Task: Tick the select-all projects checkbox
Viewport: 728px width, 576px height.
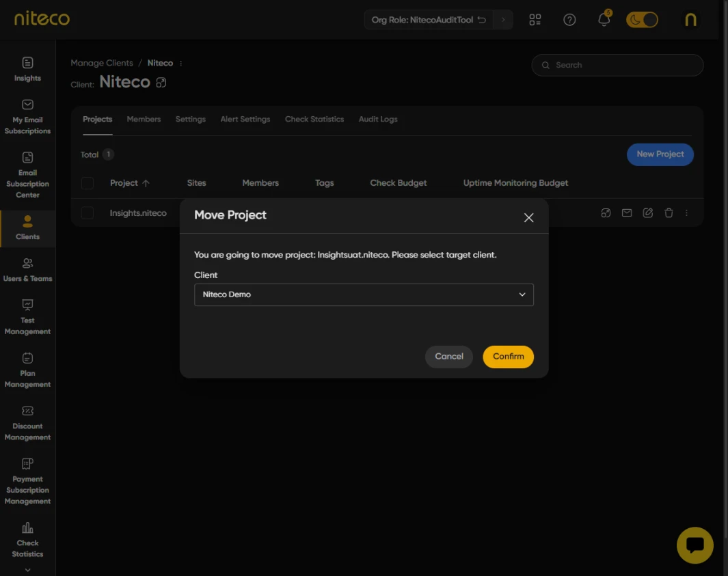Action: (x=87, y=183)
